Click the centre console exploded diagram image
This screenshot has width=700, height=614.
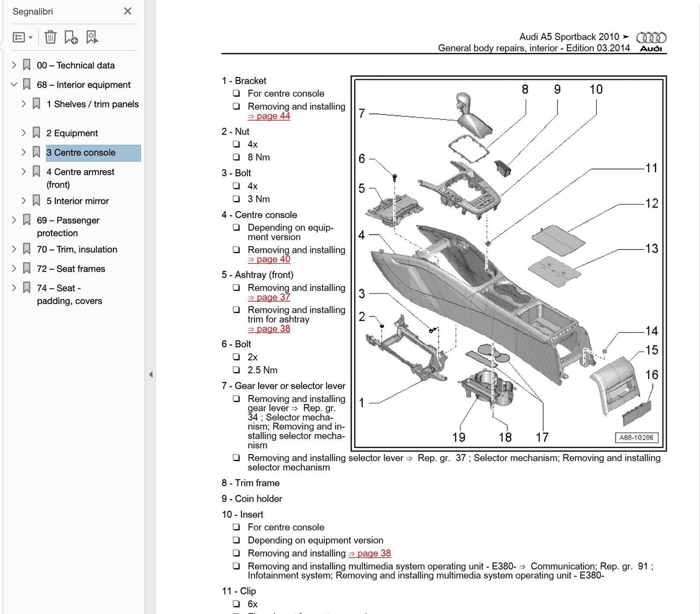509,262
